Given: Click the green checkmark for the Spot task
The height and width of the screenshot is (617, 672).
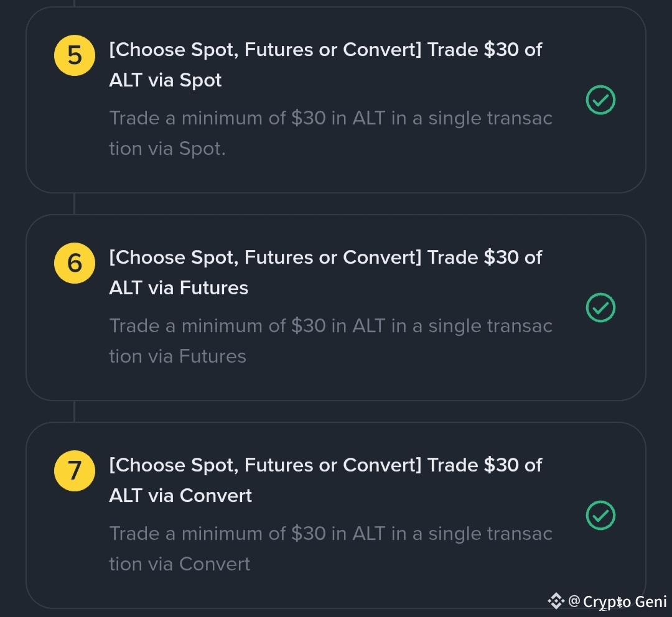Looking at the screenshot, I should [x=600, y=100].
